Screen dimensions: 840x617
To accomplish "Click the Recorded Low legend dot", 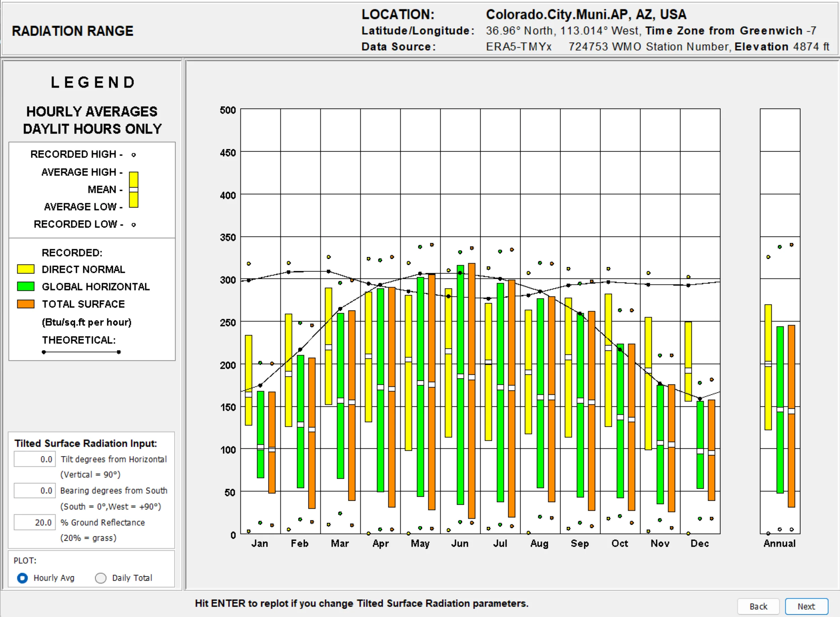I will [134, 224].
